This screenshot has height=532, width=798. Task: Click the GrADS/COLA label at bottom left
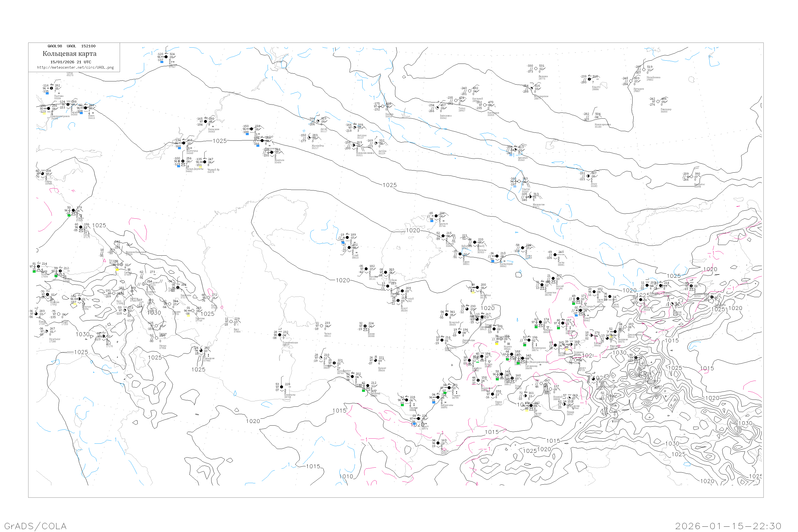point(35,526)
